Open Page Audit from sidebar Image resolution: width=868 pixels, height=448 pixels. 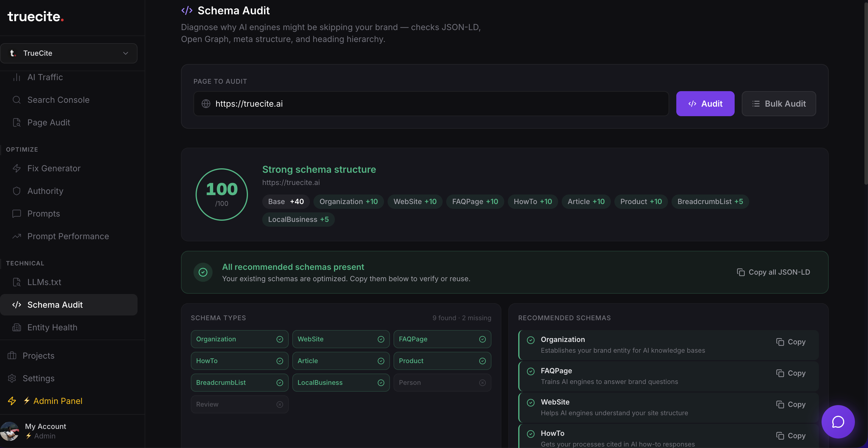(x=49, y=122)
